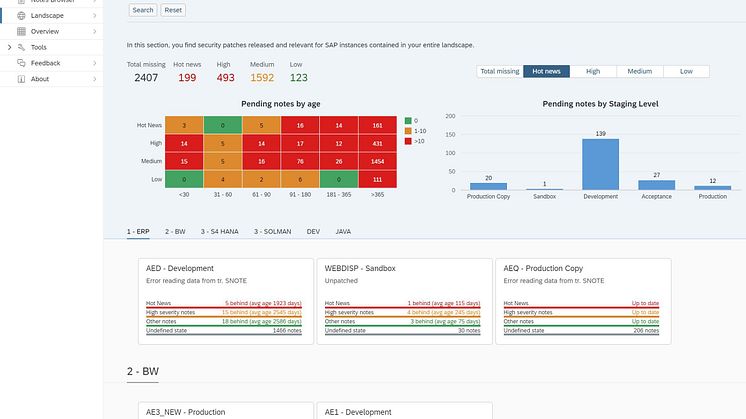
Task: Click the Reset button
Action: (x=173, y=10)
